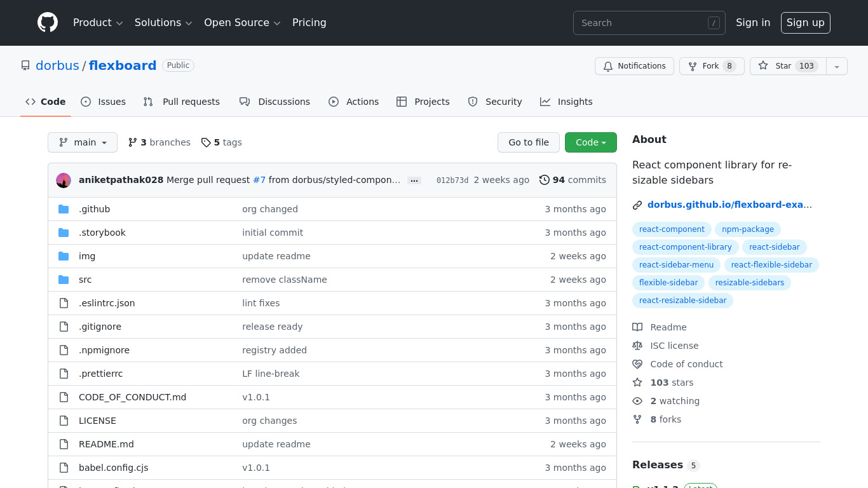Viewport: 868px width, 488px height.
Task: Open the Star lists dropdown arrow
Action: coord(837,66)
